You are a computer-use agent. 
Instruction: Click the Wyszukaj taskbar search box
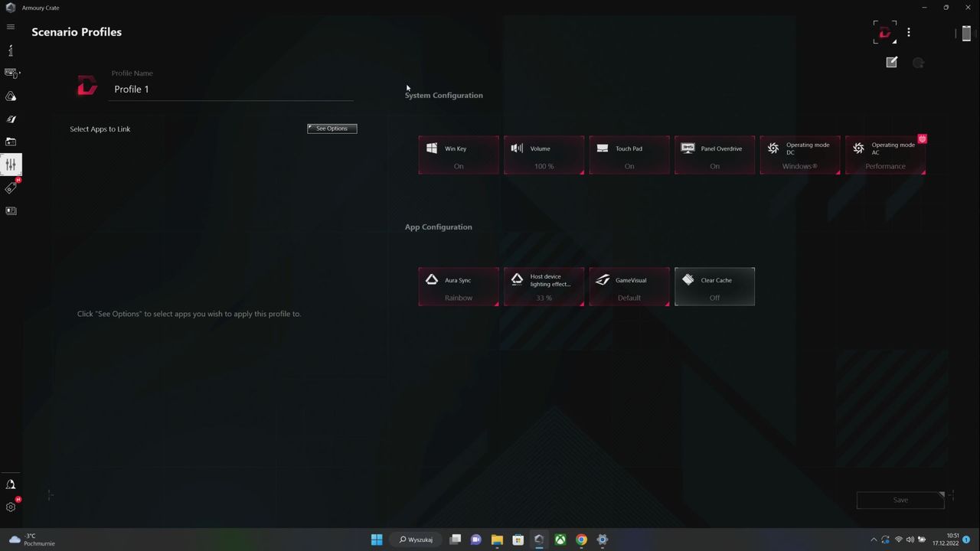416,540
